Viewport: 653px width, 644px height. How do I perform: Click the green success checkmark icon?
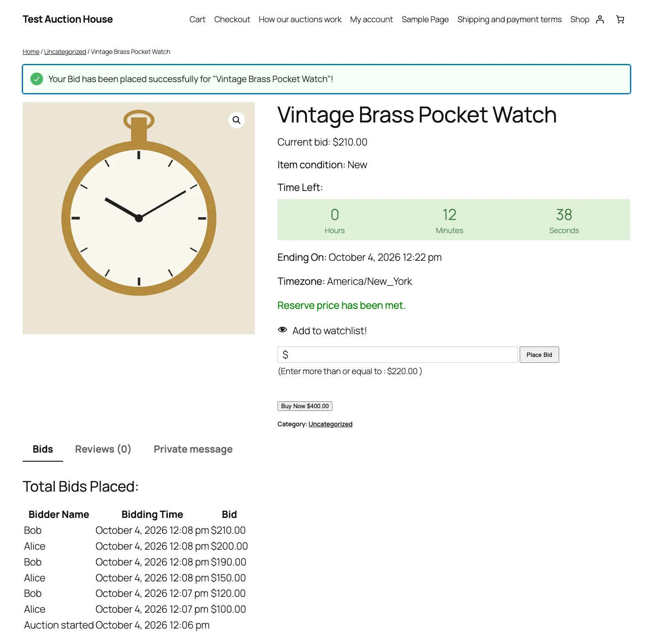[37, 79]
